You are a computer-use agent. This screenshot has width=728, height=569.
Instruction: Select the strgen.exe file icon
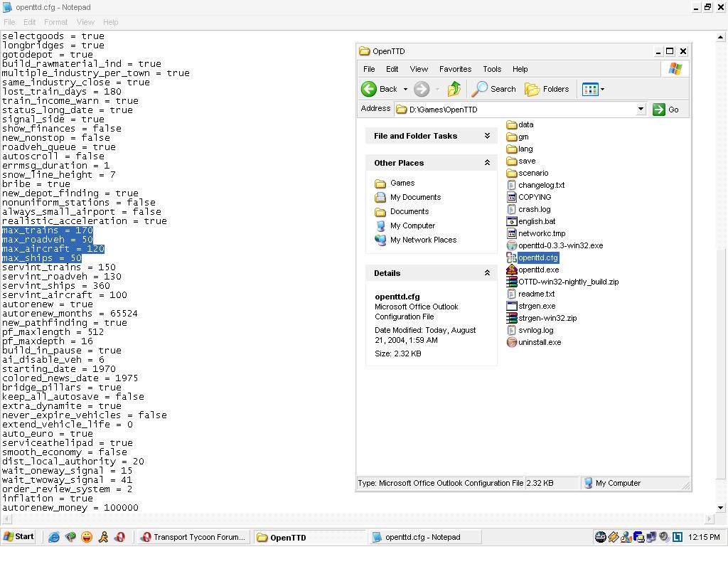[x=512, y=306]
